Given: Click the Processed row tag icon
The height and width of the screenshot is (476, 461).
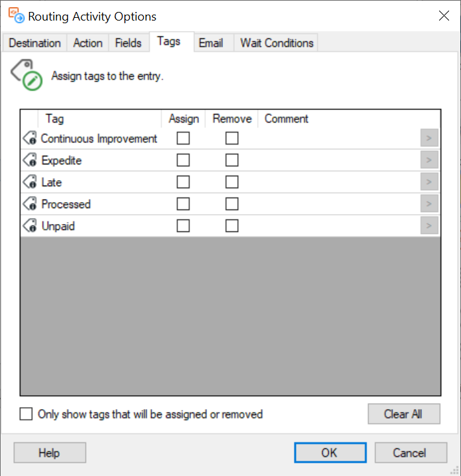Looking at the screenshot, I should [30, 204].
